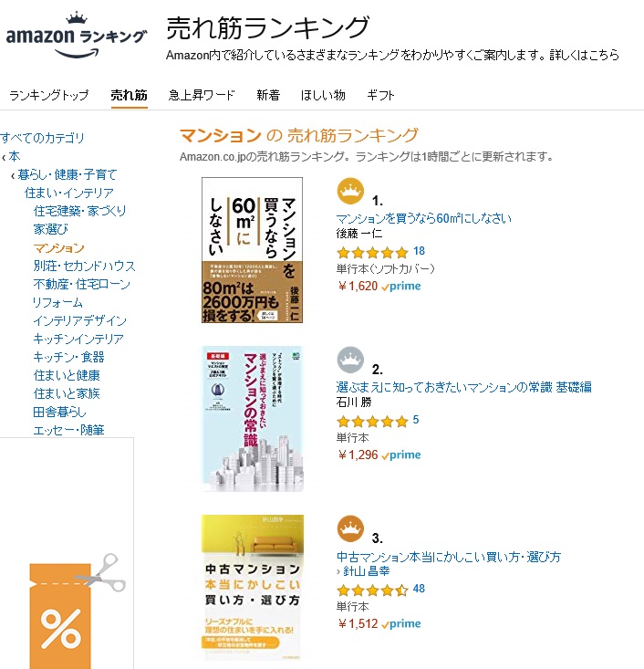Collapse the 本 category chevron
The height and width of the screenshot is (669, 644).
[x=4, y=157]
